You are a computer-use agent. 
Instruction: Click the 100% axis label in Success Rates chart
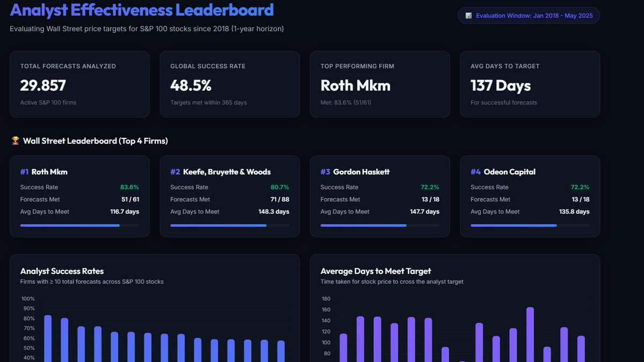[x=28, y=299]
